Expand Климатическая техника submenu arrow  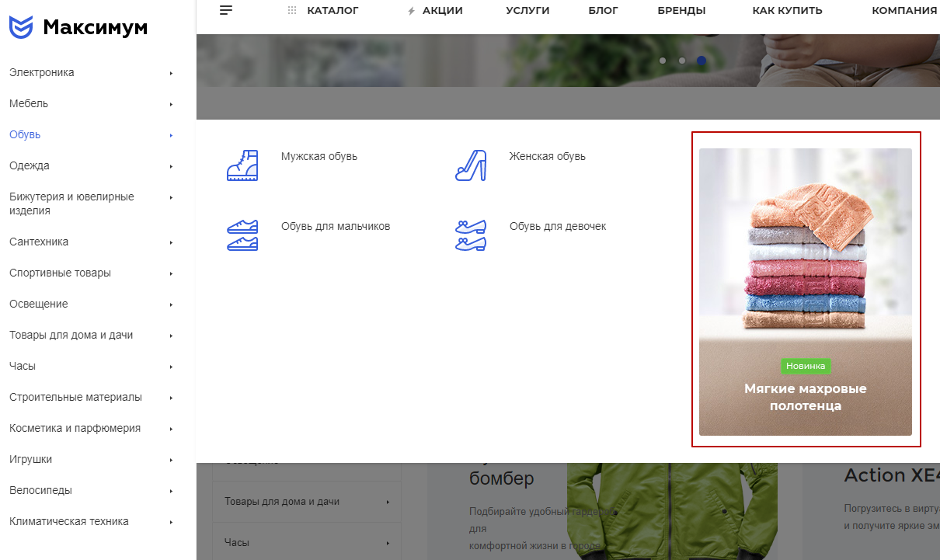click(171, 522)
